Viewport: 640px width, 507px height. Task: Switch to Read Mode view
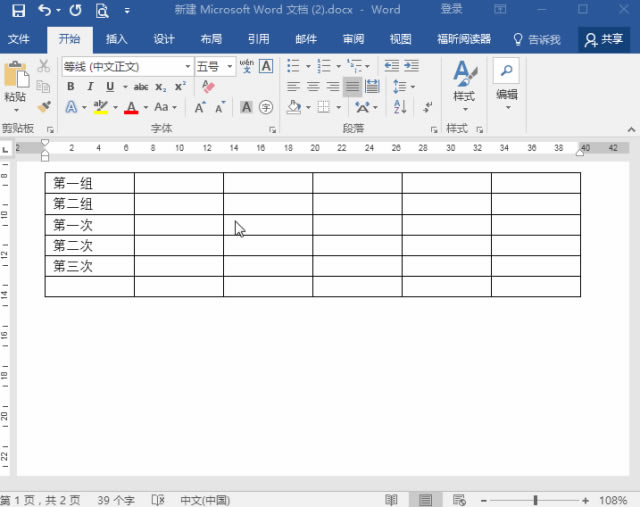click(391, 500)
